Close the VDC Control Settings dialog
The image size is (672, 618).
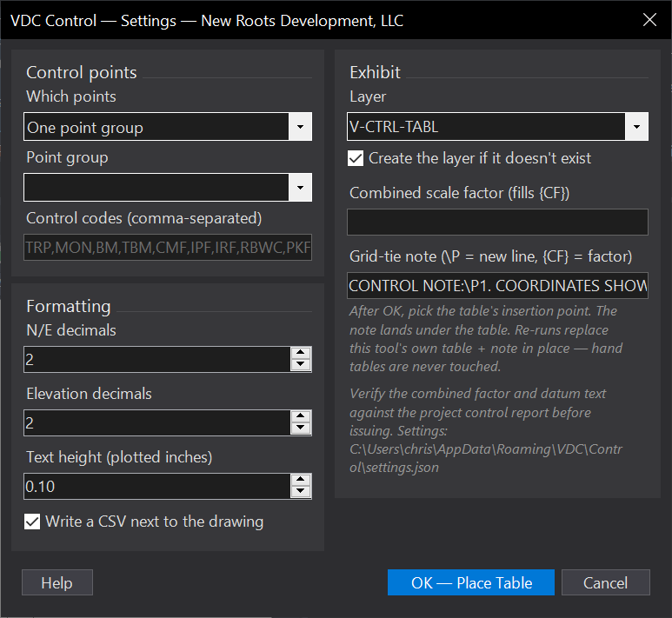tap(649, 20)
